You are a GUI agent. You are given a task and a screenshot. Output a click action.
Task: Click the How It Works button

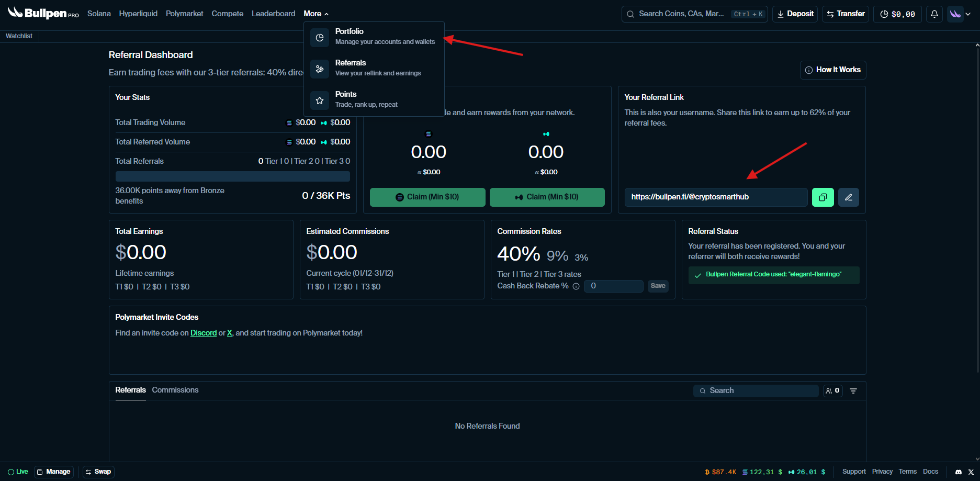(x=832, y=70)
